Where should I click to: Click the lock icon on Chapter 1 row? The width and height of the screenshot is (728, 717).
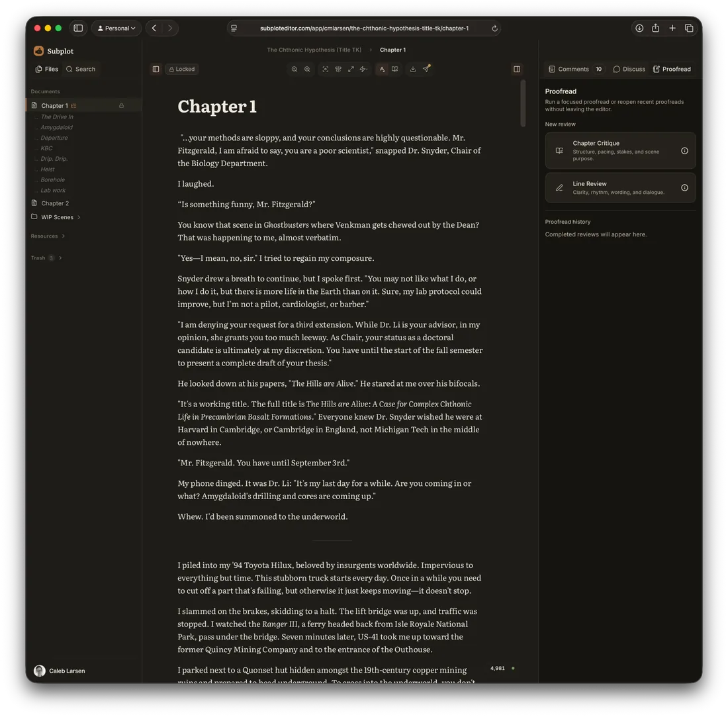(121, 105)
